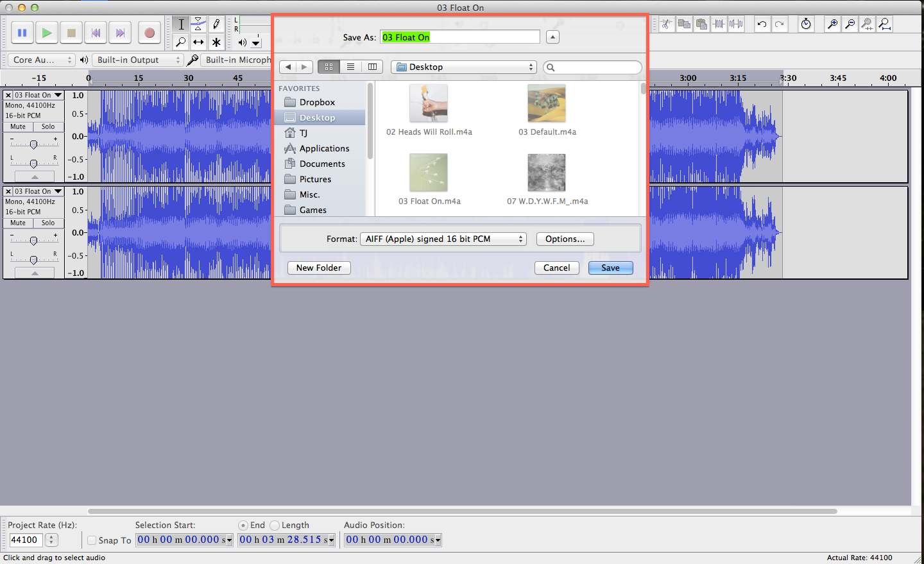Select the Length radio button
The width and height of the screenshot is (924, 564).
[275, 525]
